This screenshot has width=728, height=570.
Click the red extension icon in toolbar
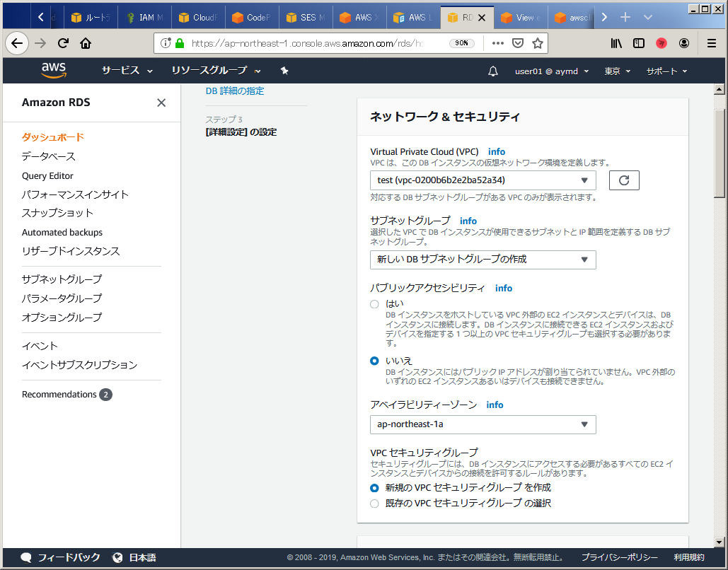point(661,43)
